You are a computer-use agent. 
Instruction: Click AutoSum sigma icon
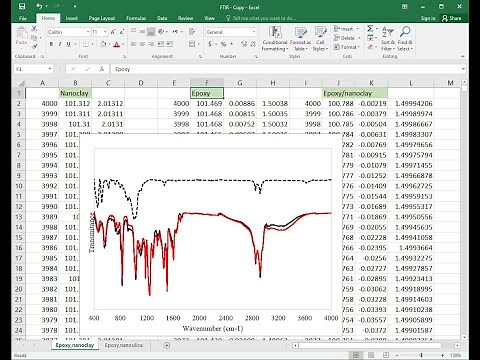coord(370,29)
